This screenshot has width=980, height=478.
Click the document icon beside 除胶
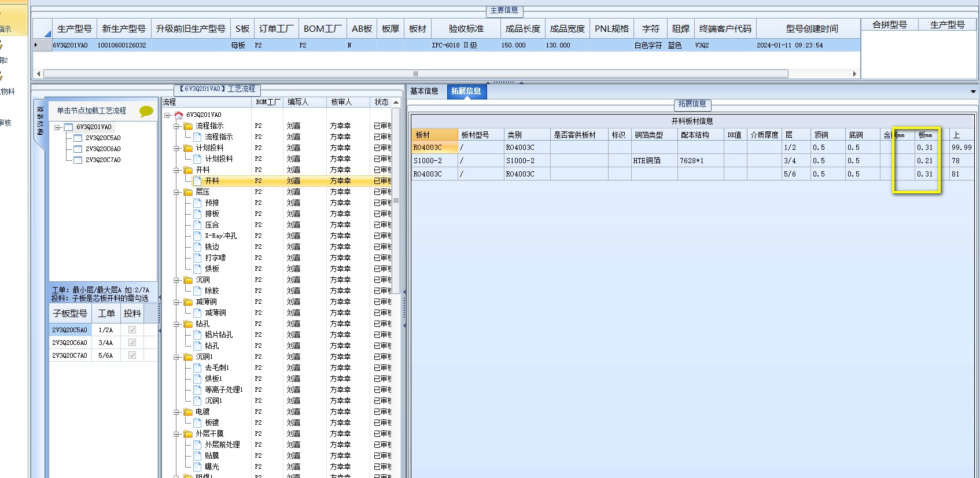point(197,291)
